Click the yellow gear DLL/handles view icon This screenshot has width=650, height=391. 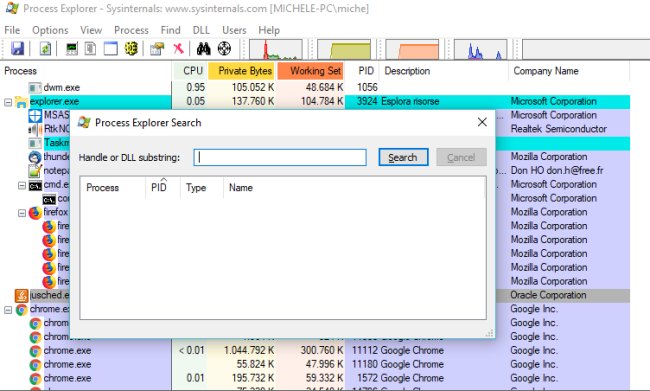(x=131, y=49)
